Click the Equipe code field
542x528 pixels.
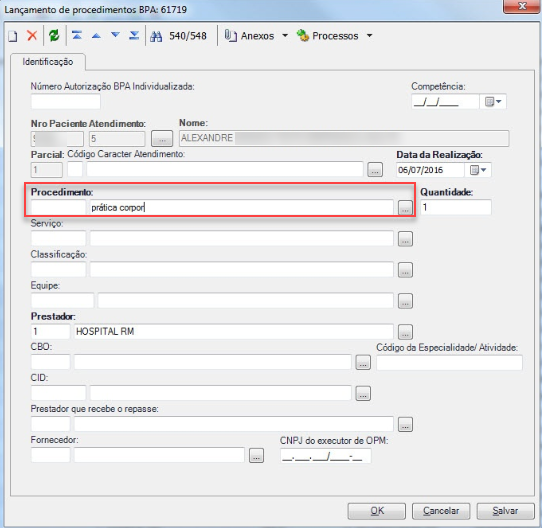coord(62,300)
